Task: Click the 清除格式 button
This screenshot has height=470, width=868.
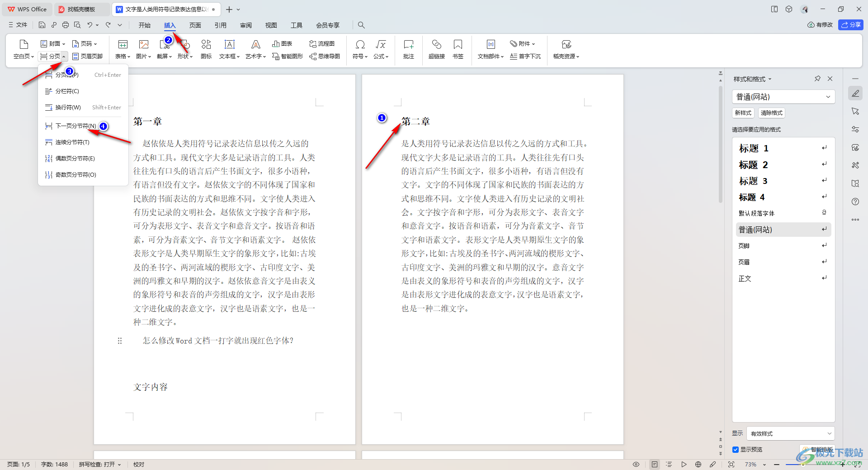Action: pos(771,113)
